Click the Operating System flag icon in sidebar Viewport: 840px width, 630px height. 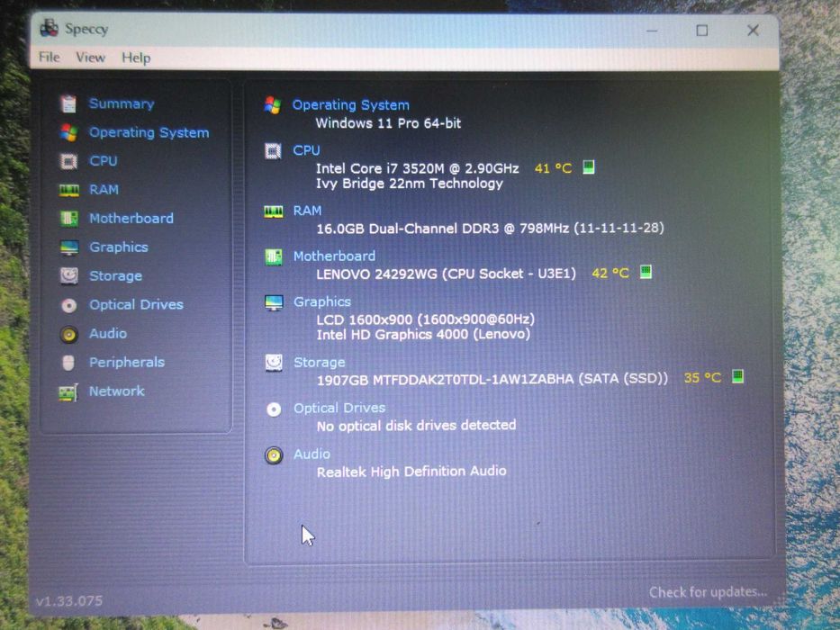point(68,132)
